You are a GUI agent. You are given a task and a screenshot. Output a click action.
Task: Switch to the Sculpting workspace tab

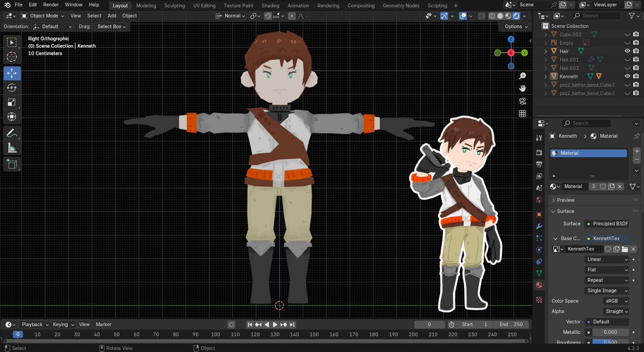(x=174, y=5)
